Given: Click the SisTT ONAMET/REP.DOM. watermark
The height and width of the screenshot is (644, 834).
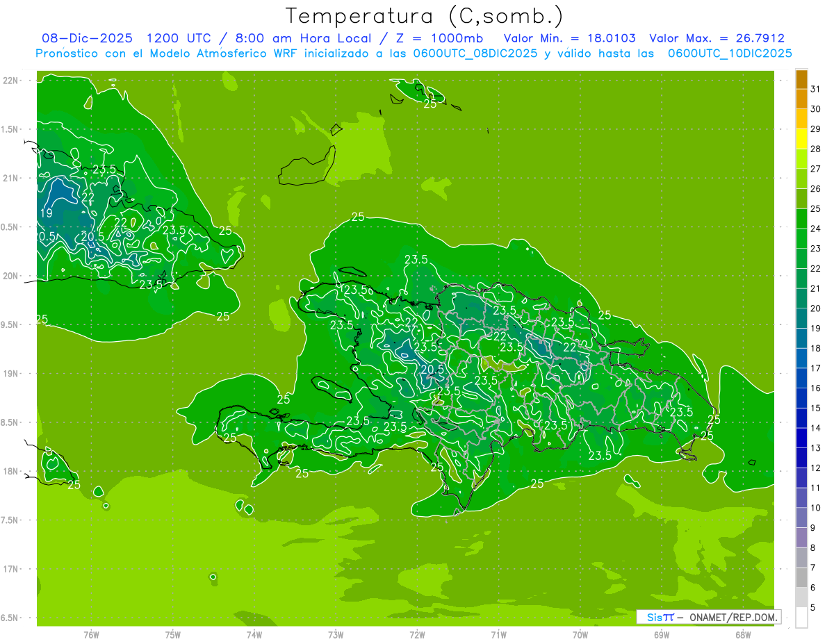Looking at the screenshot, I should (x=708, y=617).
